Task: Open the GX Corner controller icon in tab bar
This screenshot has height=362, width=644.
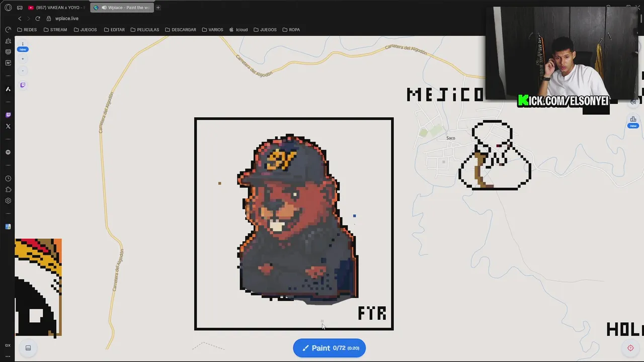Action: click(x=20, y=8)
